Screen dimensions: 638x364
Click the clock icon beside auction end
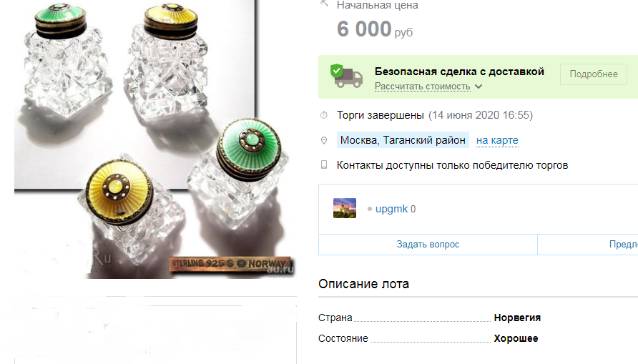pyautogui.click(x=324, y=115)
